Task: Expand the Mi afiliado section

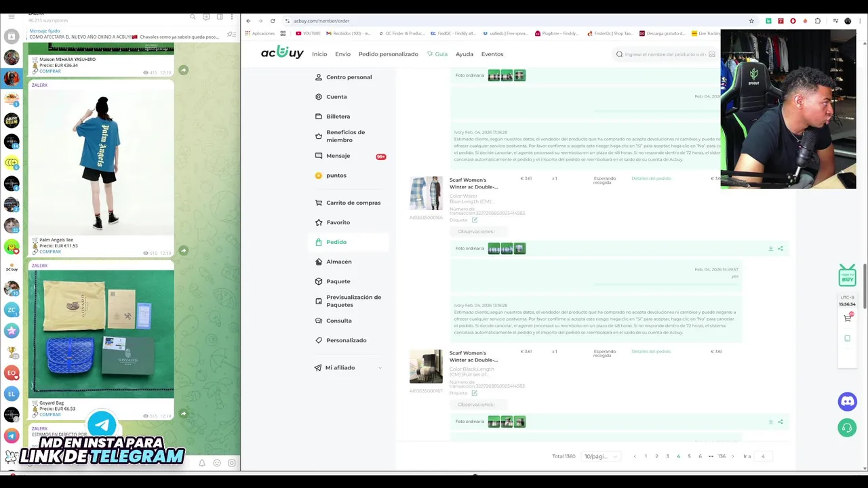Action: coord(348,368)
